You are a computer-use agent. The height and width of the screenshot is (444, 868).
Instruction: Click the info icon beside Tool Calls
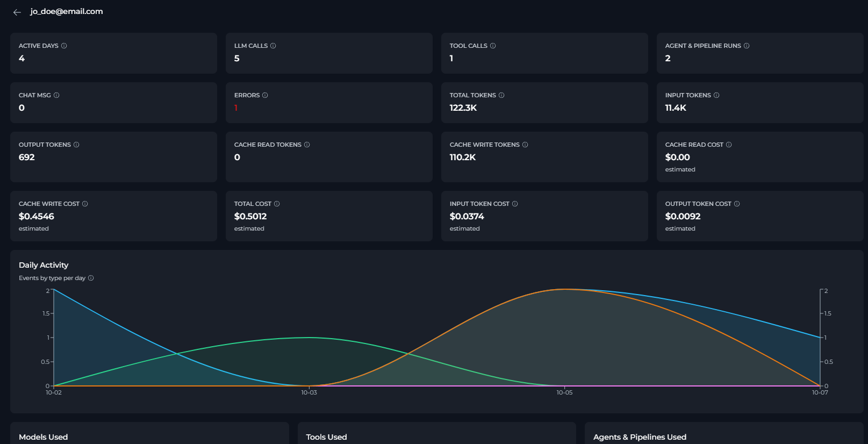pyautogui.click(x=493, y=46)
